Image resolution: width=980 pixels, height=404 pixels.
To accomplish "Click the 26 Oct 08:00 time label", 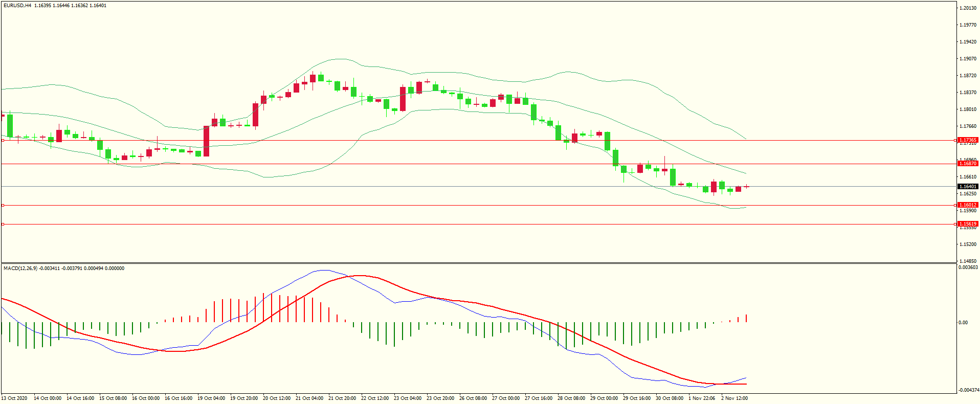I will (473, 398).
